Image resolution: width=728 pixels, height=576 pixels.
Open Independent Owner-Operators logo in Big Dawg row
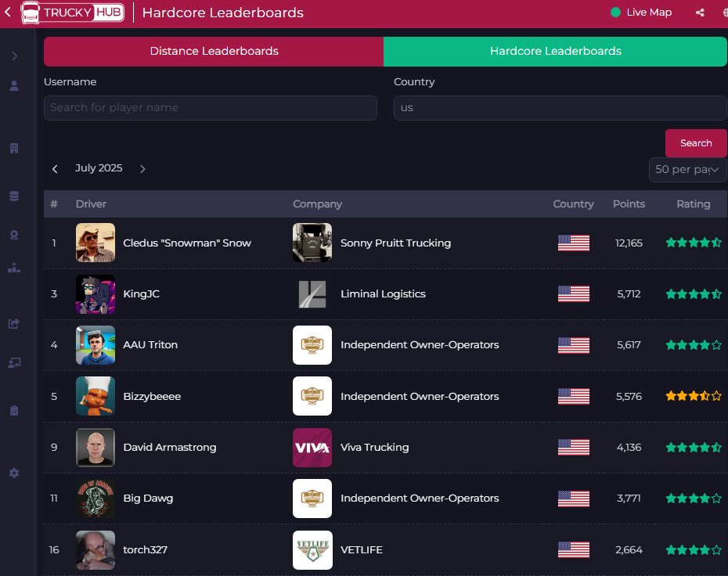point(312,499)
